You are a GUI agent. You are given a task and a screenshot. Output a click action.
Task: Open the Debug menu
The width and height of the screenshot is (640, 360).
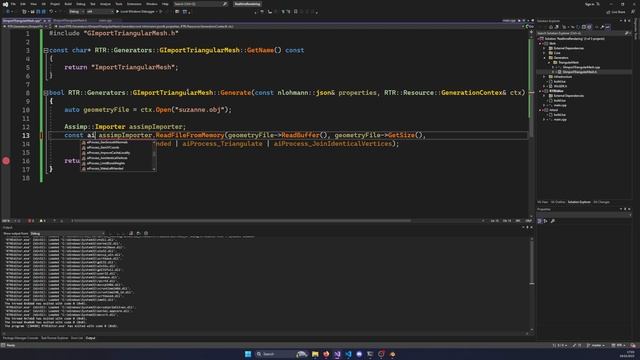tap(80, 4)
